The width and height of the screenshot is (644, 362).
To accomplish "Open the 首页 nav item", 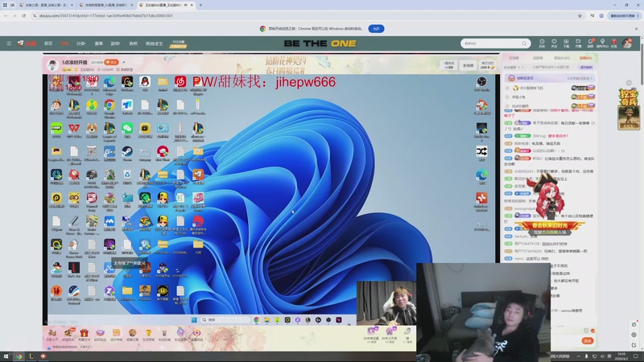I will click(x=48, y=43).
